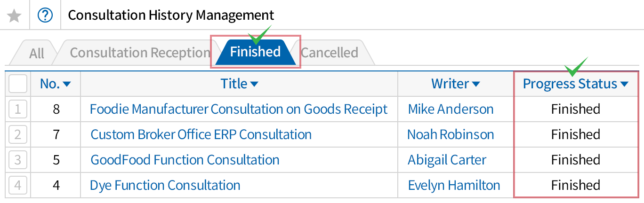Tick the select-all header checkbox
644x203 pixels.
[18, 84]
